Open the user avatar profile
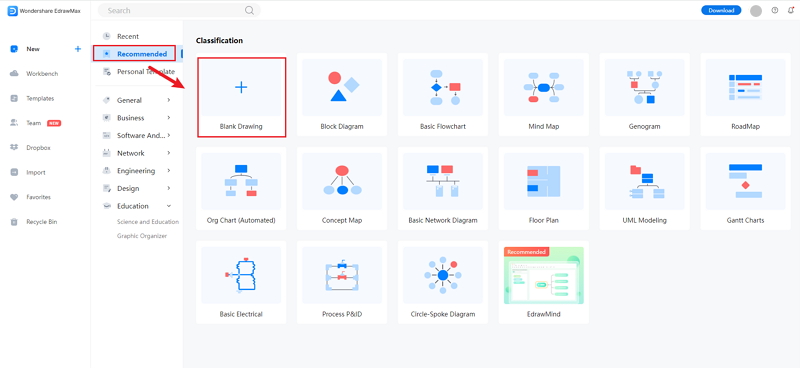 point(756,11)
